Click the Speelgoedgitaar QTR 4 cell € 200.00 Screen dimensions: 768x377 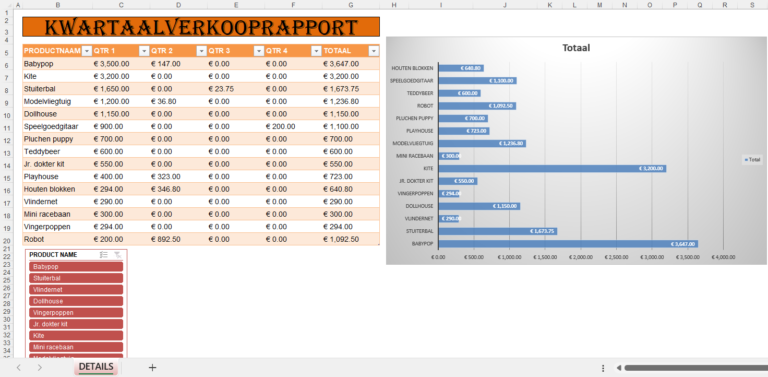[293, 126]
